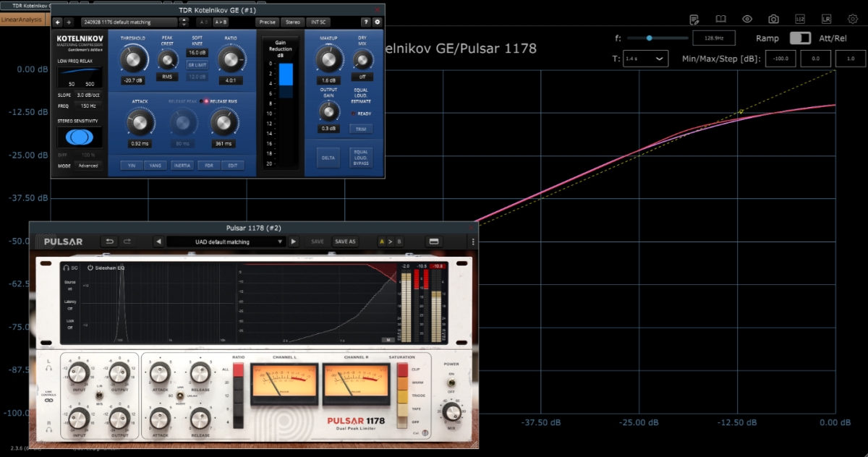Open analyzer settings gear icon
Image resolution: width=868 pixels, height=457 pixels.
pos(852,19)
